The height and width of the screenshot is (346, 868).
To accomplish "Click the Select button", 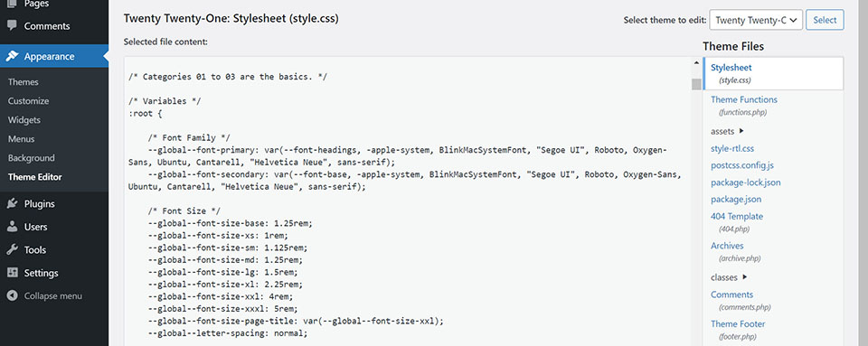I will click(x=825, y=20).
